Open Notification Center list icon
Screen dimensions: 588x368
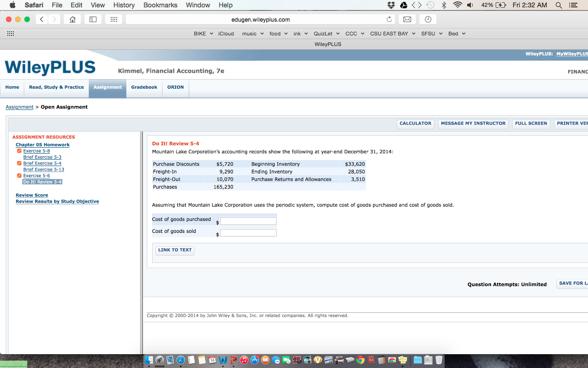click(573, 5)
